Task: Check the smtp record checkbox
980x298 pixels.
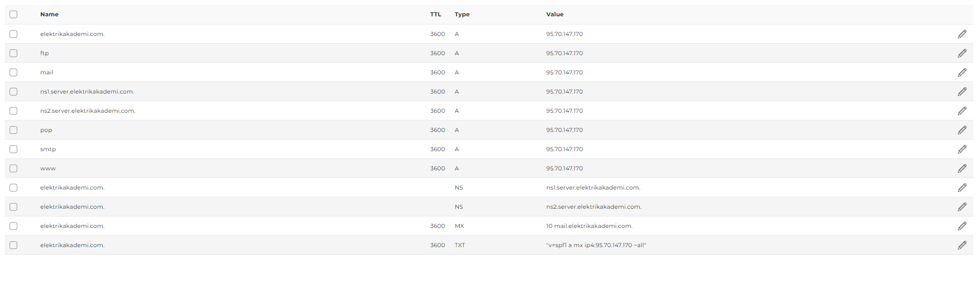Action: coord(13,149)
